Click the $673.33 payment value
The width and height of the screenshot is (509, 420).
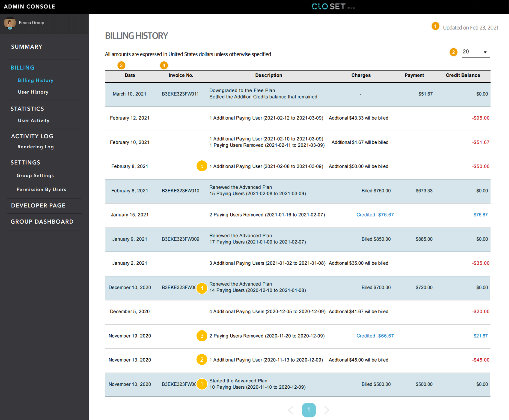tap(424, 191)
